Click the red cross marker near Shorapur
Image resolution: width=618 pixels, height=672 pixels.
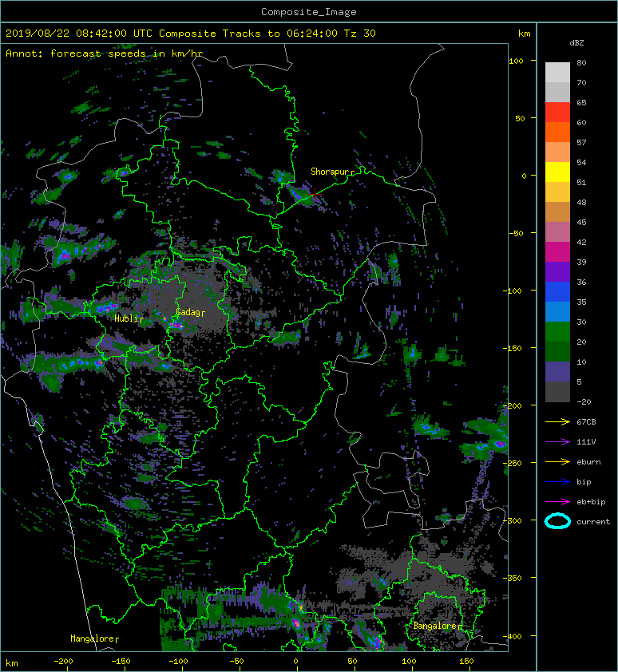(x=315, y=194)
